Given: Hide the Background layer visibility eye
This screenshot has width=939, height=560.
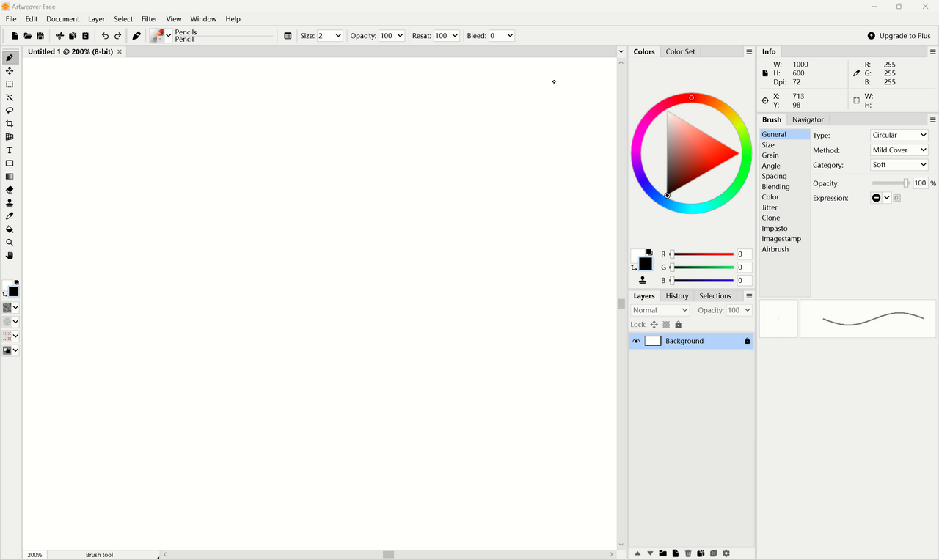Looking at the screenshot, I should (x=636, y=340).
